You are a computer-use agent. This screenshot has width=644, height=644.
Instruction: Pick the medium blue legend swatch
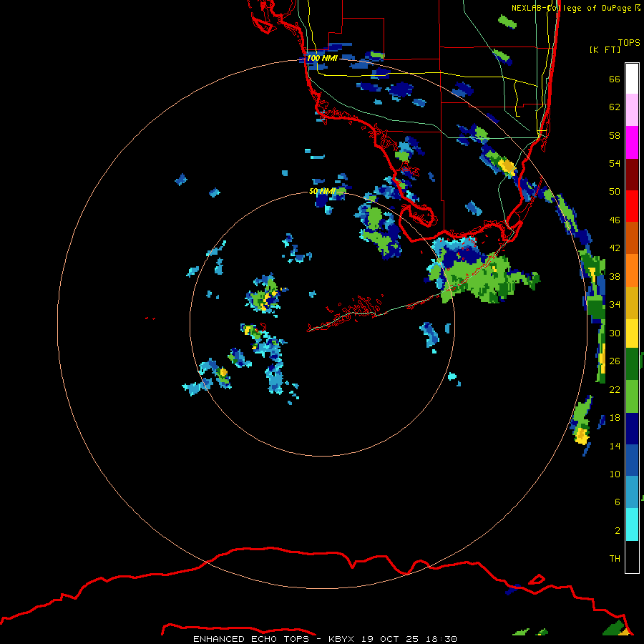click(x=632, y=460)
